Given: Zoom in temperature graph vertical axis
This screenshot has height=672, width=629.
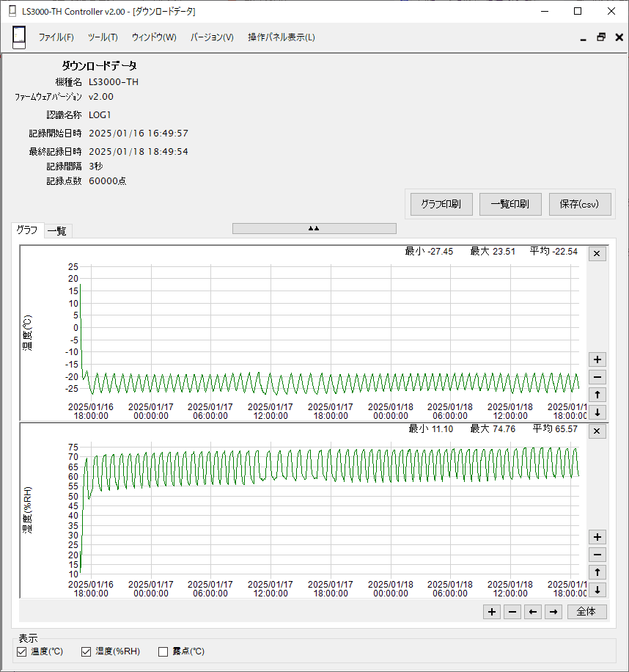Looking at the screenshot, I should coord(597,359).
